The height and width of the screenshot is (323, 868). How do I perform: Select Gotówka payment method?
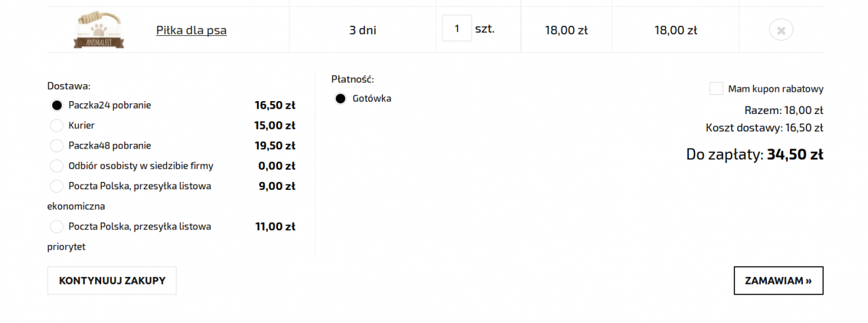tap(341, 99)
